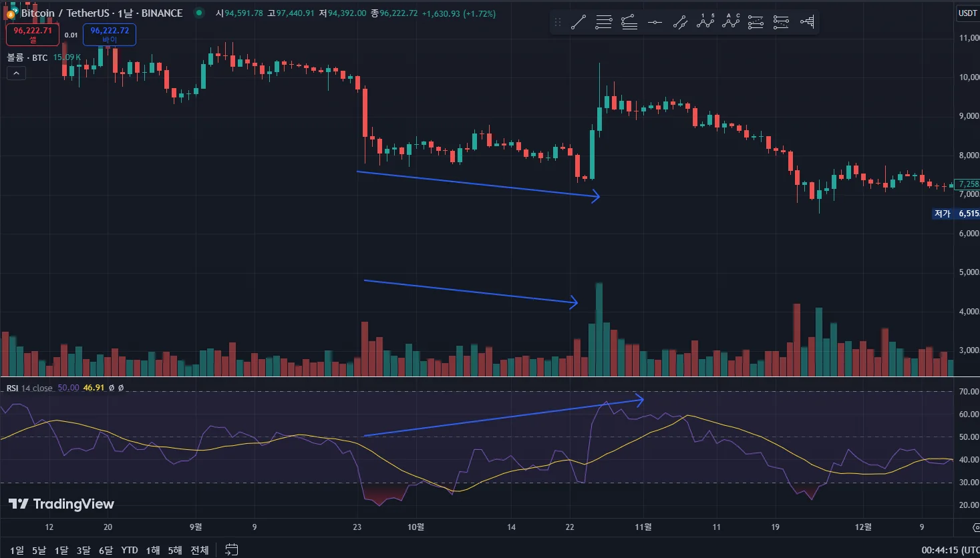Select the parallel channel drawing tool
The width and height of the screenshot is (980, 558).
(x=680, y=23)
